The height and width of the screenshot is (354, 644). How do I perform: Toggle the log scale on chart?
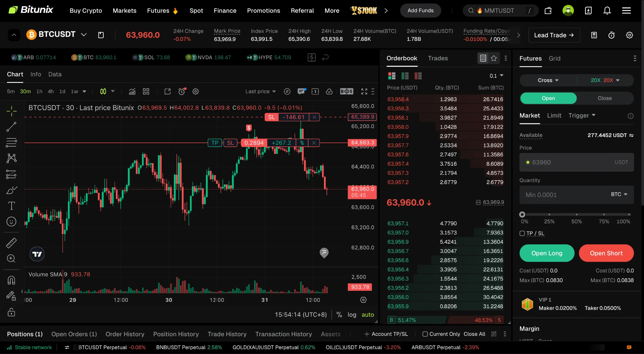point(352,315)
